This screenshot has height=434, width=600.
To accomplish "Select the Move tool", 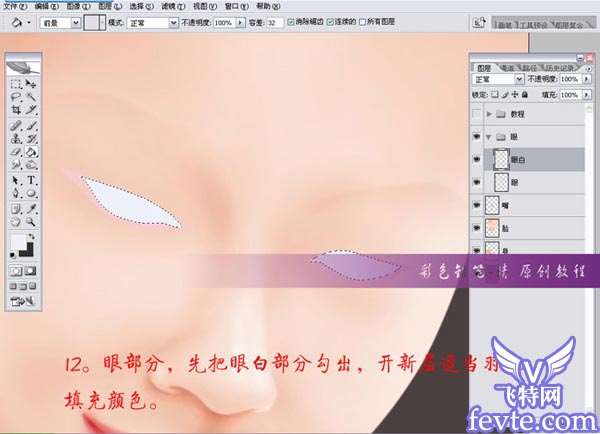I will coord(31,84).
